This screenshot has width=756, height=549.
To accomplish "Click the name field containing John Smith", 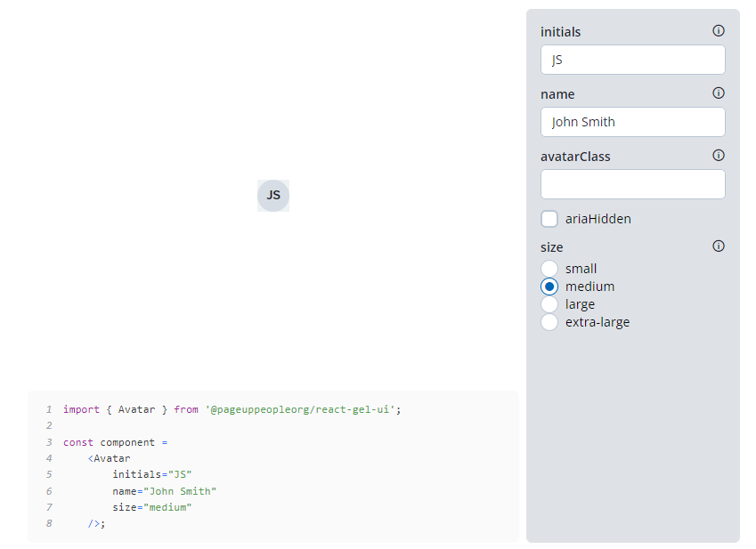I will pyautogui.click(x=632, y=122).
